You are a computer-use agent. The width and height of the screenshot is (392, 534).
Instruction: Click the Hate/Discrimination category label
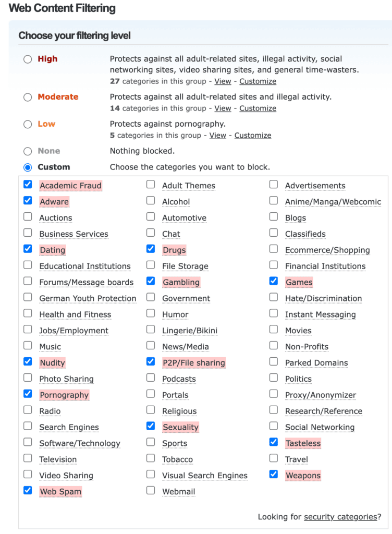pyautogui.click(x=323, y=299)
